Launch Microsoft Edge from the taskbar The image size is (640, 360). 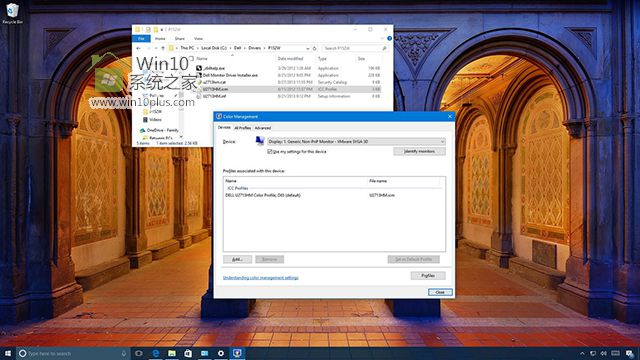tap(156, 353)
